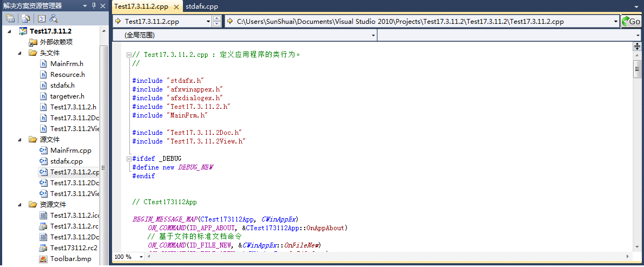Viewport: 644px width, 267px height.
Task: Click the Go button
Action: (631, 21)
